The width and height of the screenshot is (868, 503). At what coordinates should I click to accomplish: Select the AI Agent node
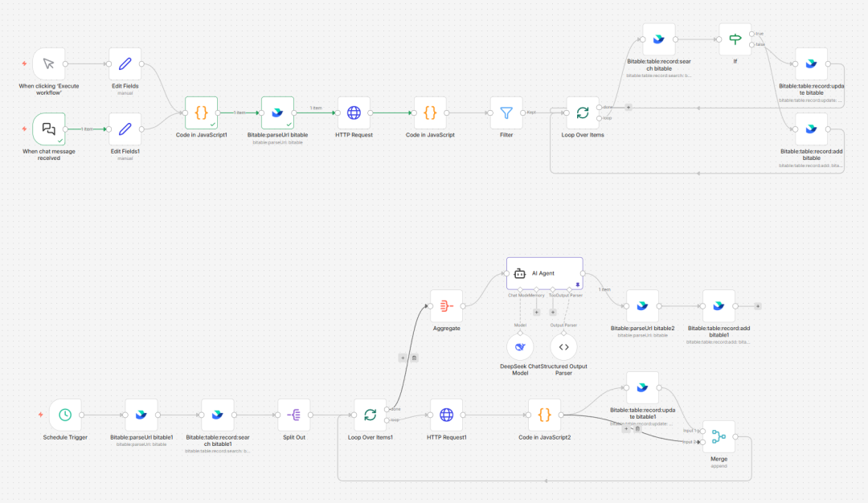click(x=544, y=273)
